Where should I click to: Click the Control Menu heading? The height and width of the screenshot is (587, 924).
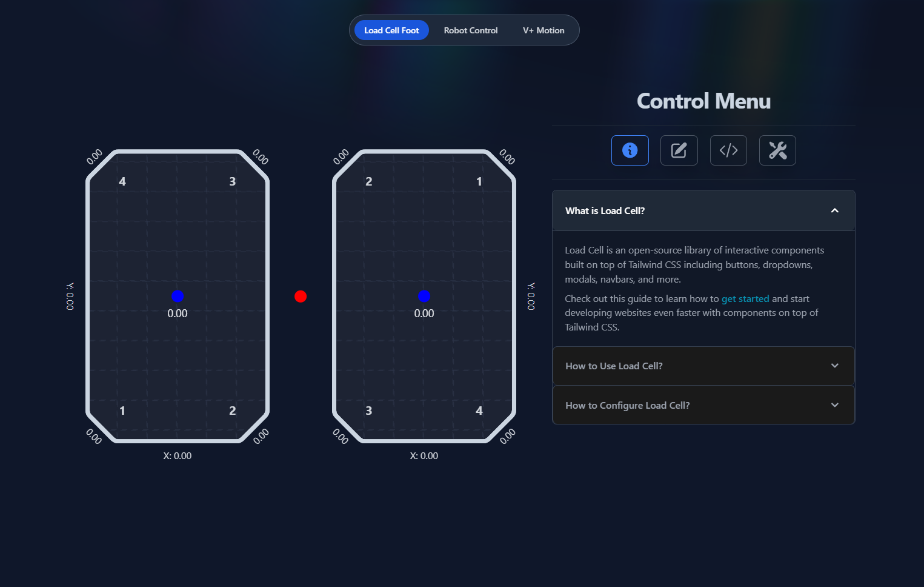tap(703, 101)
